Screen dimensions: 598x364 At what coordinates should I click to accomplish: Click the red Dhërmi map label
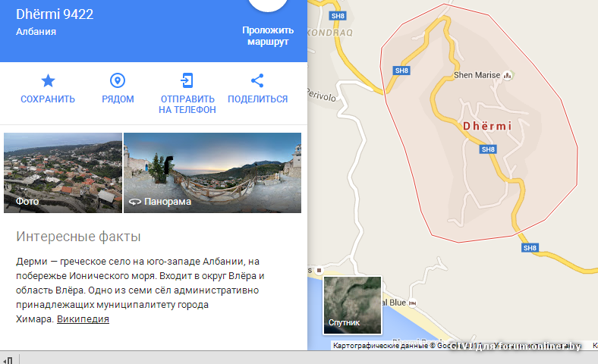pyautogui.click(x=487, y=126)
